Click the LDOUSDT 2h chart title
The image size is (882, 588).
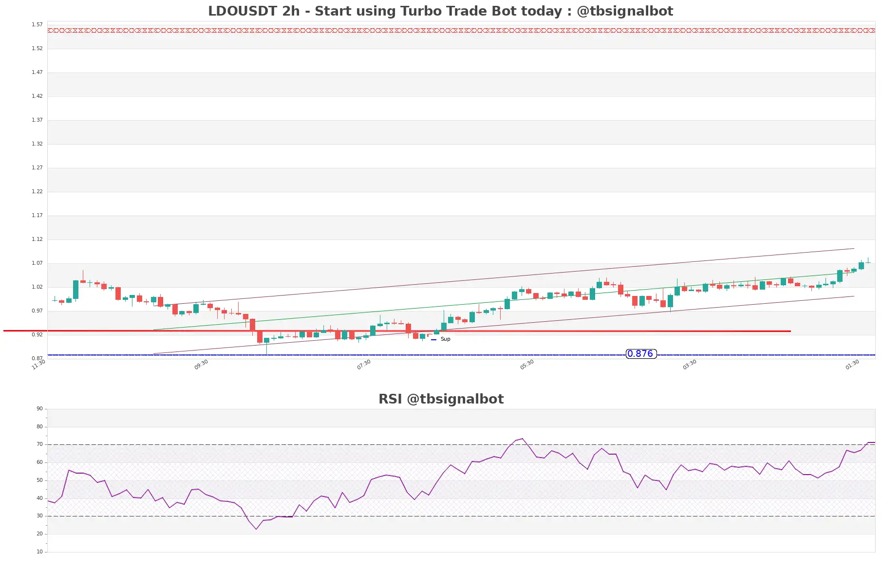click(440, 11)
